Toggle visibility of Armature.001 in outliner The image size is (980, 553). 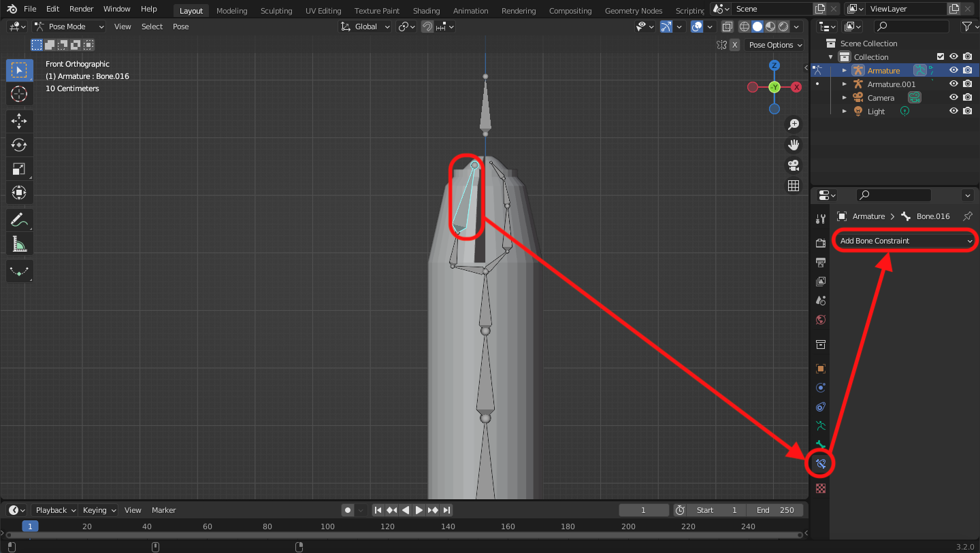(953, 84)
